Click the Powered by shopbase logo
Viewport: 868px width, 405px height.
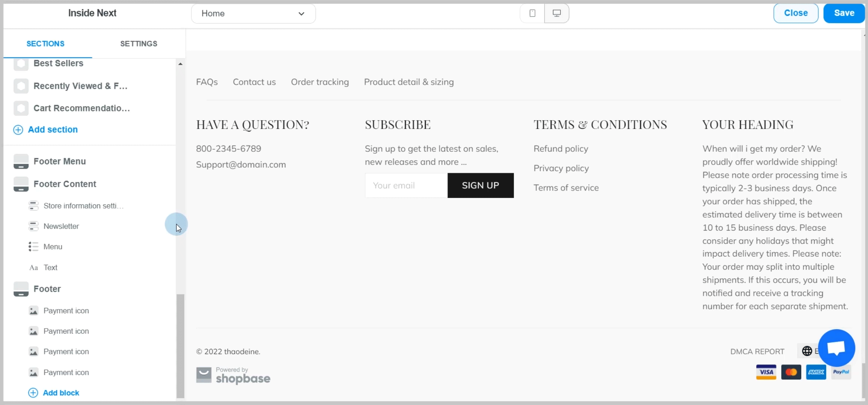tap(233, 375)
